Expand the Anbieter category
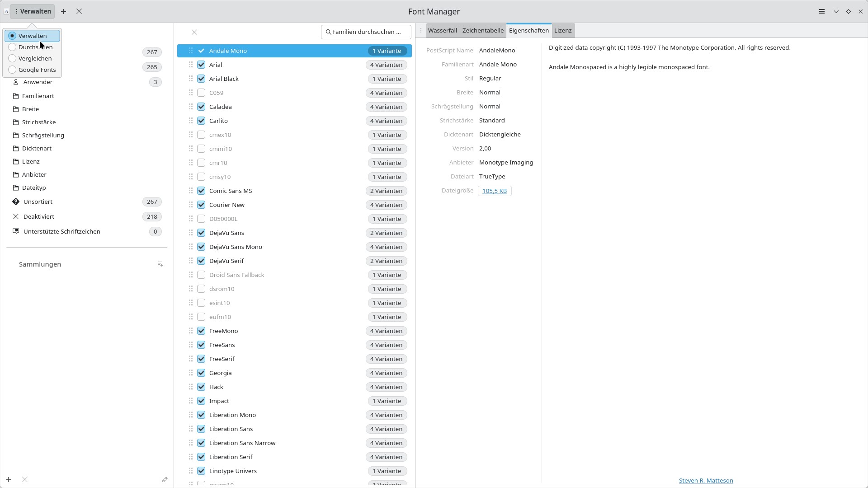 pos(34,175)
